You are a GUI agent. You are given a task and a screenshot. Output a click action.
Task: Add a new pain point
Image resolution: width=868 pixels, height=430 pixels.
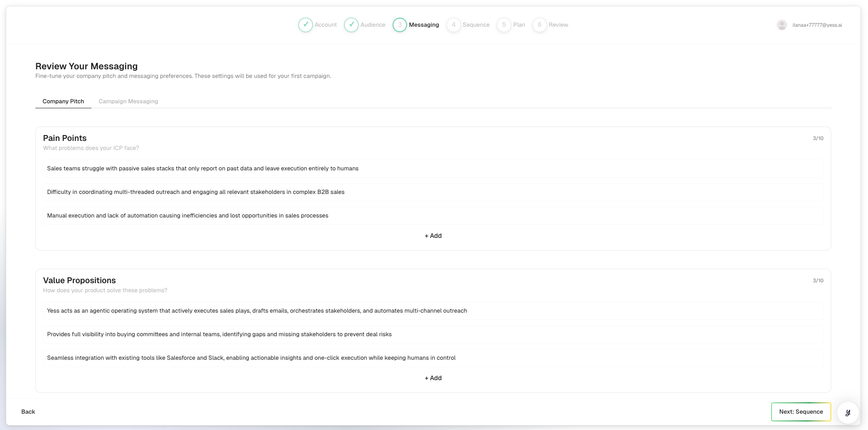433,236
